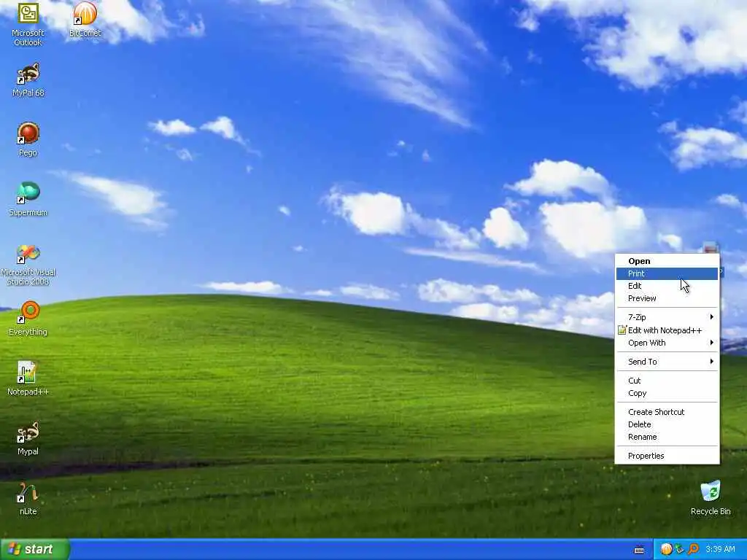Select the Recycle Bin icon

tap(711, 498)
